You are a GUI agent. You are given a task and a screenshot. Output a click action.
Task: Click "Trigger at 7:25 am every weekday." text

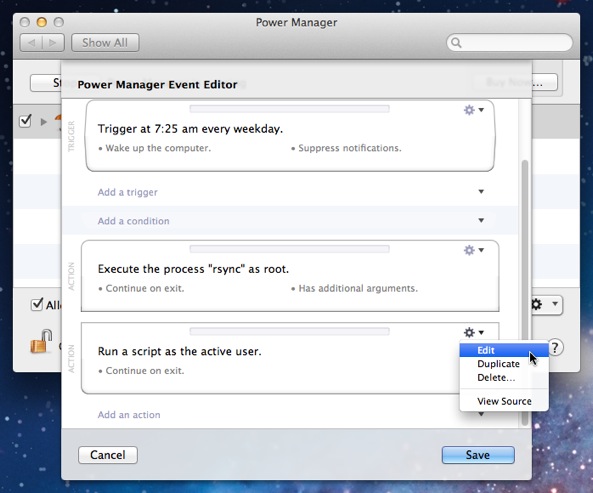190,129
